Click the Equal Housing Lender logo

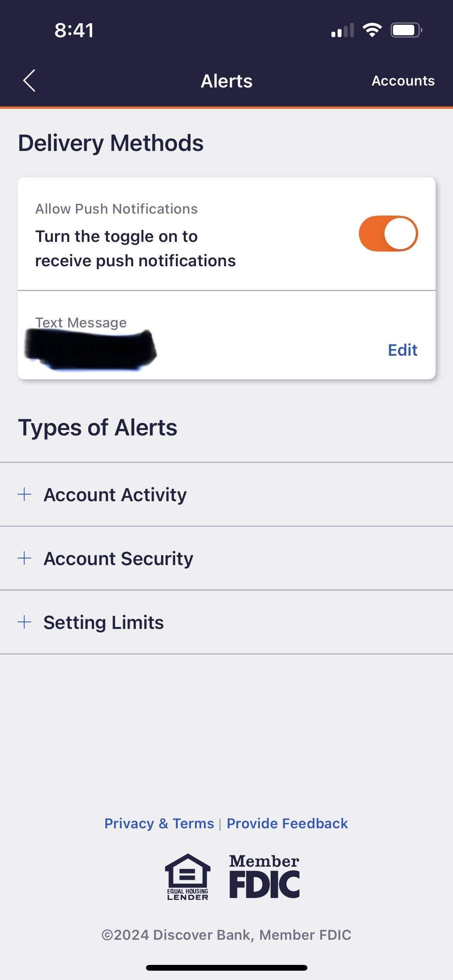[188, 877]
